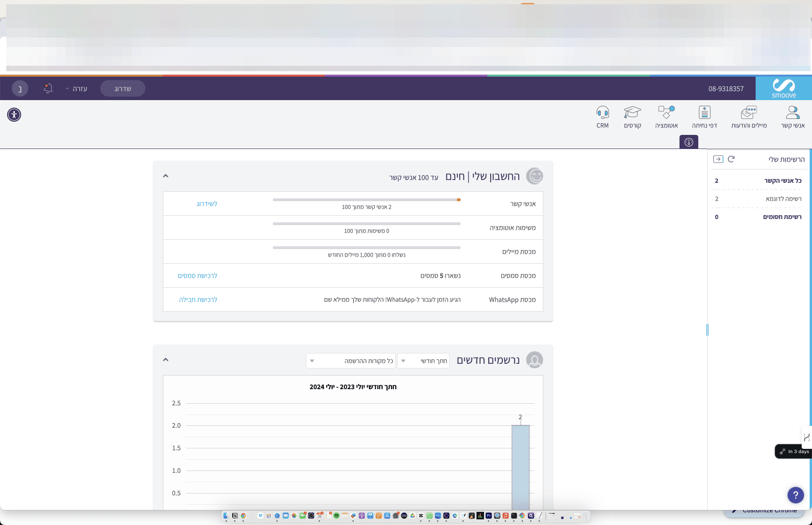Open the blue help question-mark bubble
Viewport: 812px width, 525px height.
796,495
